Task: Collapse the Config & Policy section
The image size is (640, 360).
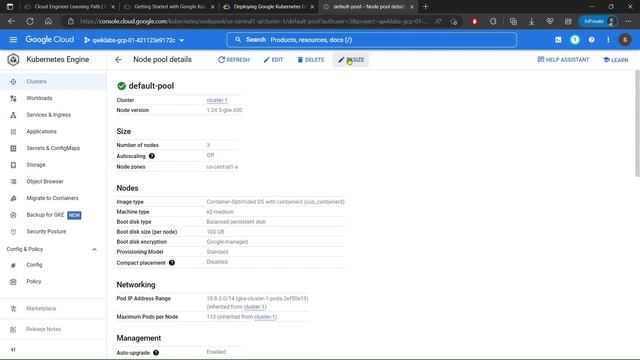Action: point(94,249)
